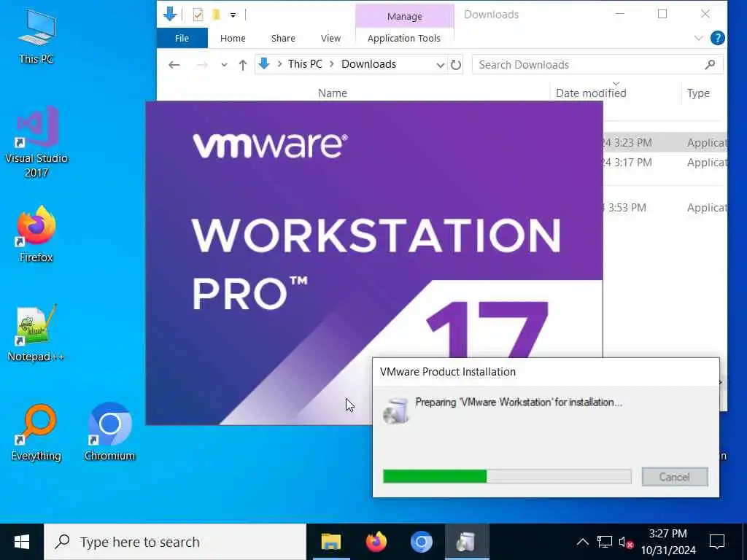Show hidden system tray icons
747x560 pixels.
click(x=582, y=542)
